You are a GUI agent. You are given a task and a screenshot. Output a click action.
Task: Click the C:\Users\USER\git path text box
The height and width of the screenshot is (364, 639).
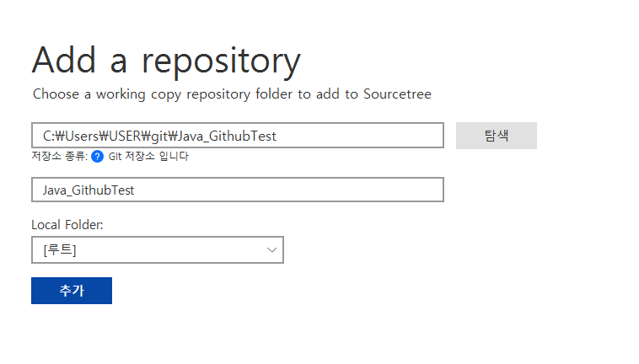tap(238, 135)
